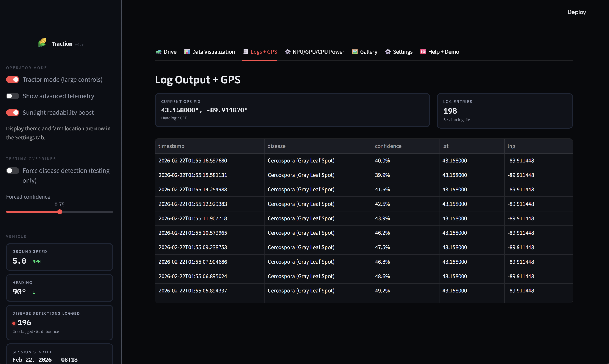Click the corn Traction logo icon

click(x=42, y=43)
